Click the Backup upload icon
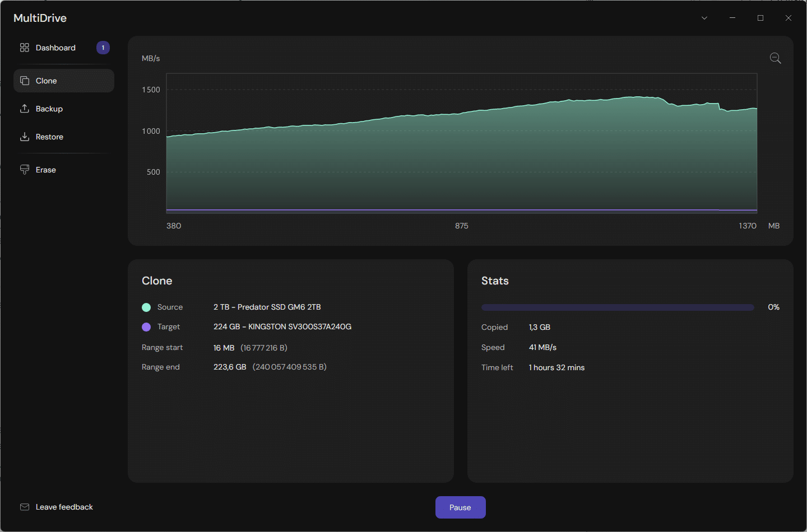 (25, 109)
